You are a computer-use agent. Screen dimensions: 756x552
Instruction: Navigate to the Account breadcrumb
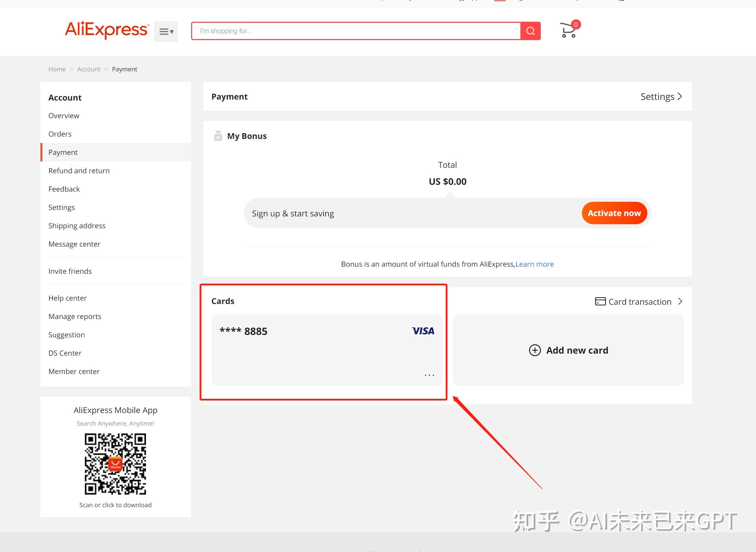click(89, 69)
